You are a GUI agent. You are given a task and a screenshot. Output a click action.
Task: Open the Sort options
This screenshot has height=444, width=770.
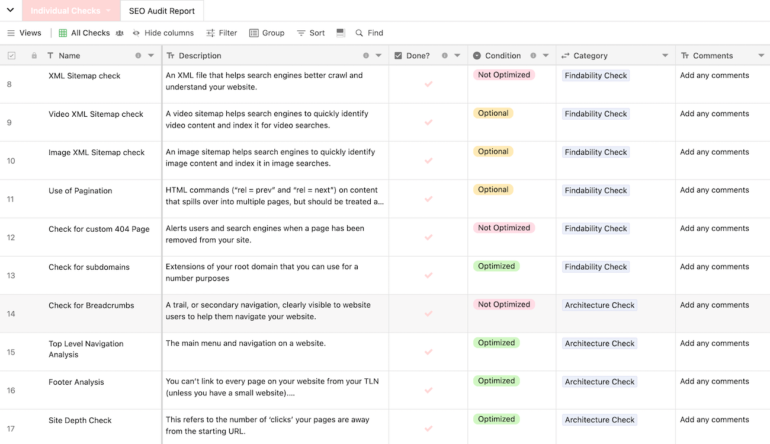pos(311,33)
